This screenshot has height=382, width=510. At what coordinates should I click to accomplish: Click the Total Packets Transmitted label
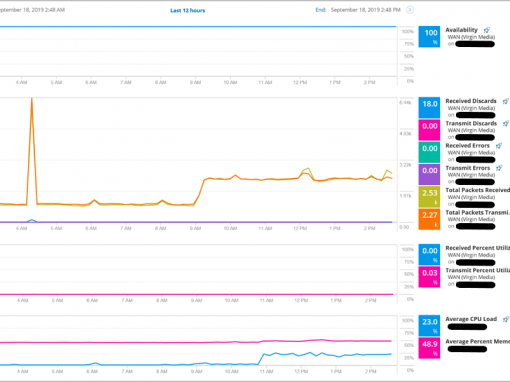pyautogui.click(x=478, y=212)
